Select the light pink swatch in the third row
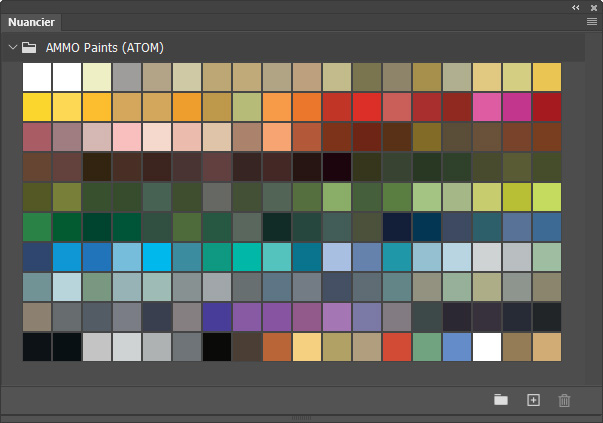This screenshot has height=423, width=603. pyautogui.click(x=127, y=137)
